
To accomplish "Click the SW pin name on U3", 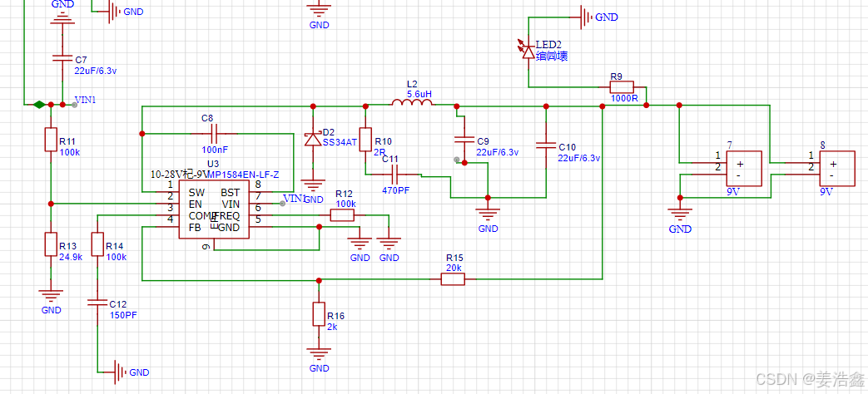I will click(x=196, y=193).
